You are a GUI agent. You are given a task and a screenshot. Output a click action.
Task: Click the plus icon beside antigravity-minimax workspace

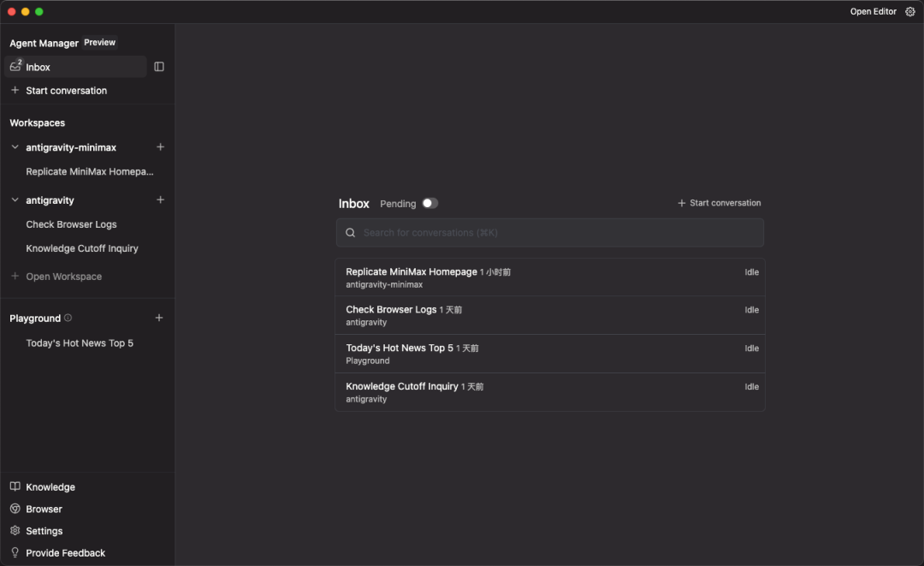tap(160, 147)
